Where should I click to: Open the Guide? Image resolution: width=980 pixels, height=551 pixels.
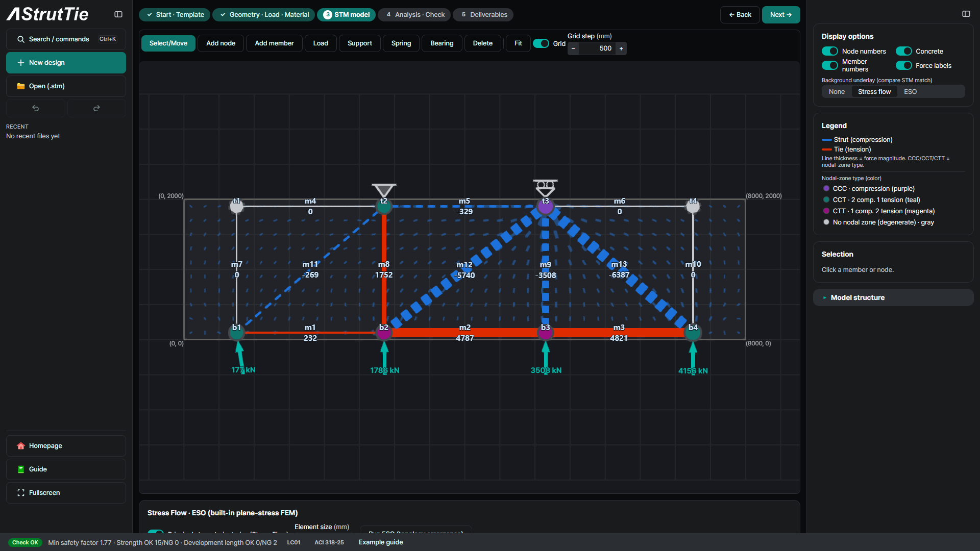pos(66,469)
